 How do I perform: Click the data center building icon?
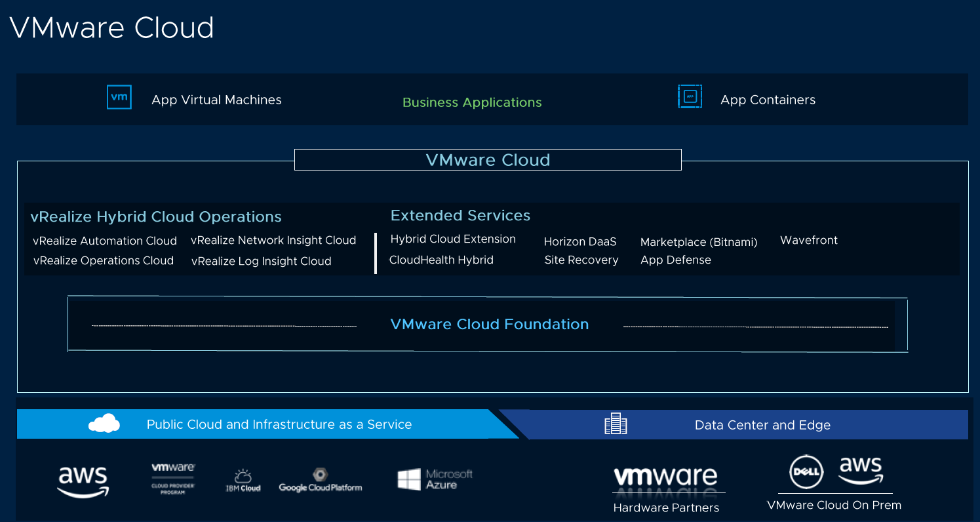(616, 424)
